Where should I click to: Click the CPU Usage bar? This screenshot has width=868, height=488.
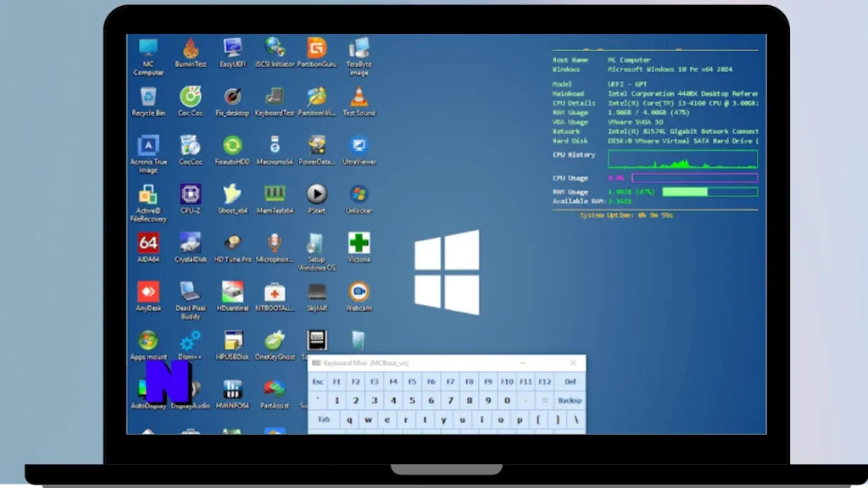tap(695, 178)
